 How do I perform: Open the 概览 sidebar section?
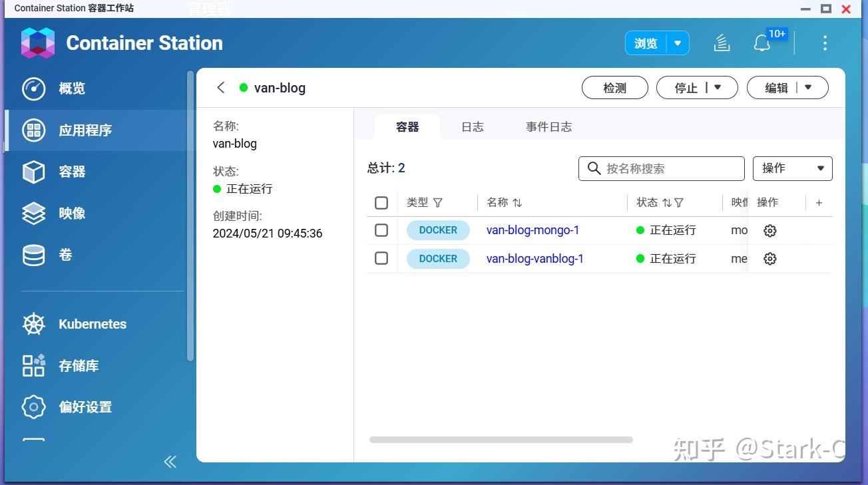click(71, 88)
